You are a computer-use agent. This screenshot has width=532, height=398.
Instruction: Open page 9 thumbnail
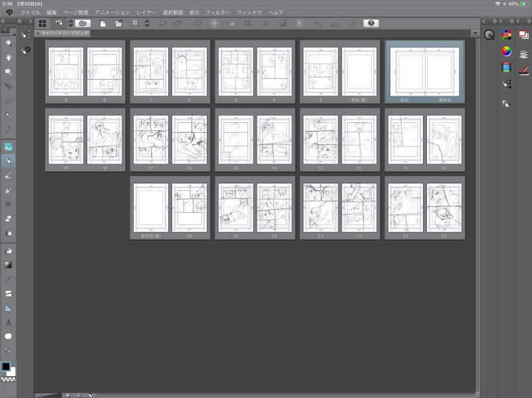coord(66,72)
